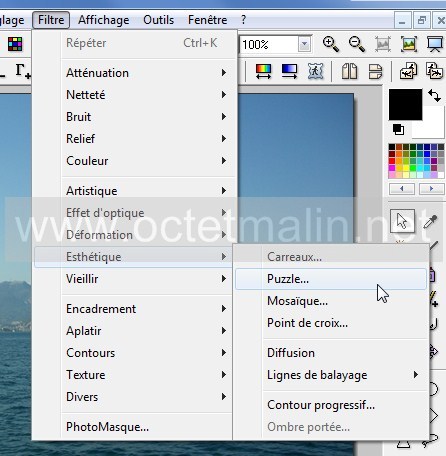
Task: Pick the black foreground color swatch
Action: point(405,104)
